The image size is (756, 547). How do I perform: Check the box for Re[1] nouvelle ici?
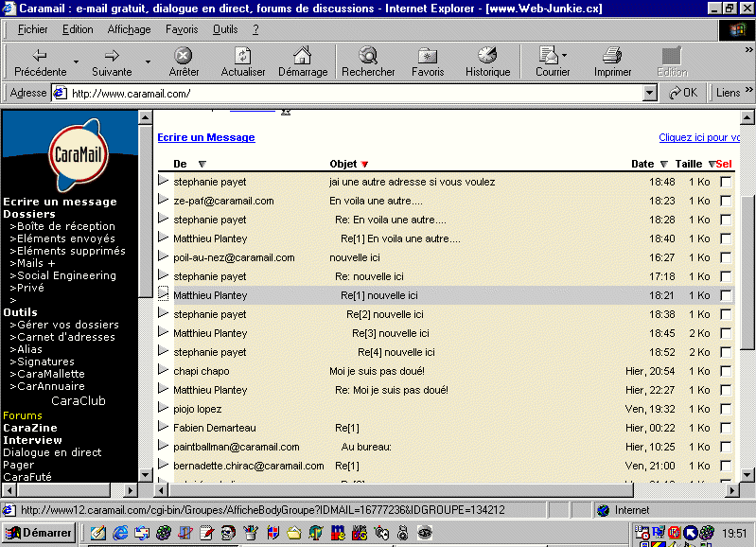point(726,295)
